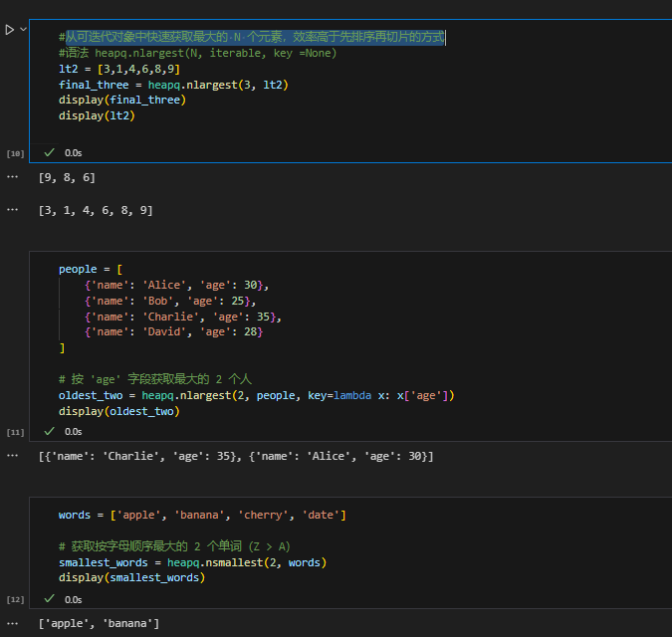Click success checkmark of cell 10

49,153
